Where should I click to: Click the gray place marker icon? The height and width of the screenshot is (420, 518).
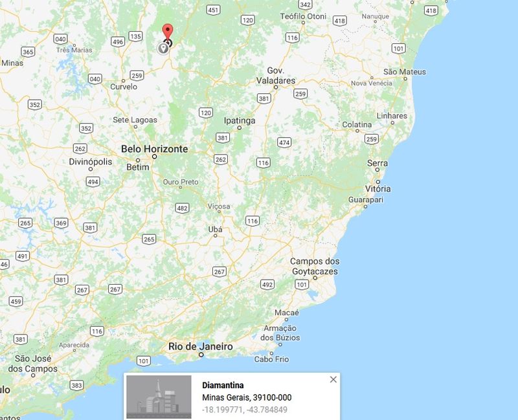(x=163, y=48)
